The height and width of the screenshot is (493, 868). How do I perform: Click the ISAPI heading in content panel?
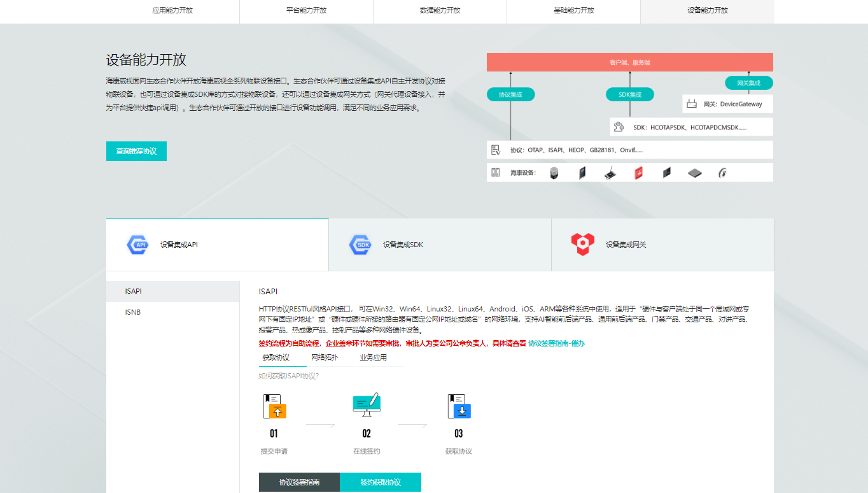tap(268, 292)
